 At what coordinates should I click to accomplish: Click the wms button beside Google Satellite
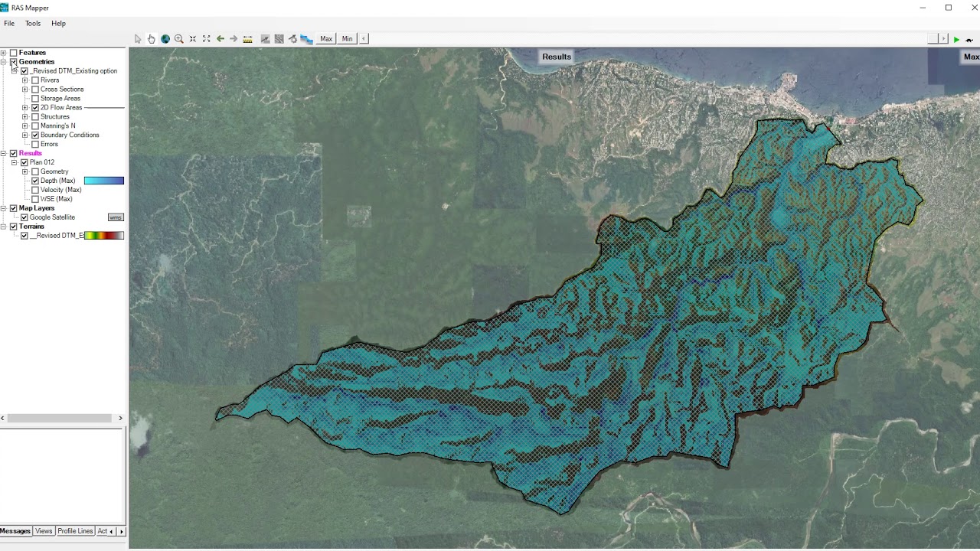click(x=116, y=217)
